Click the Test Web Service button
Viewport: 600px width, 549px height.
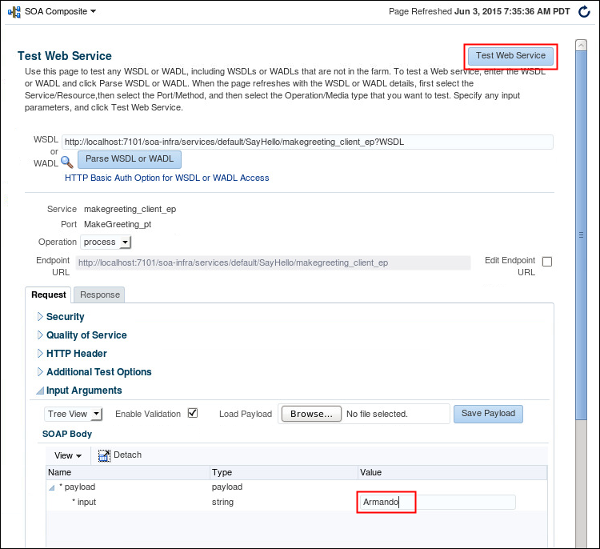coord(510,56)
